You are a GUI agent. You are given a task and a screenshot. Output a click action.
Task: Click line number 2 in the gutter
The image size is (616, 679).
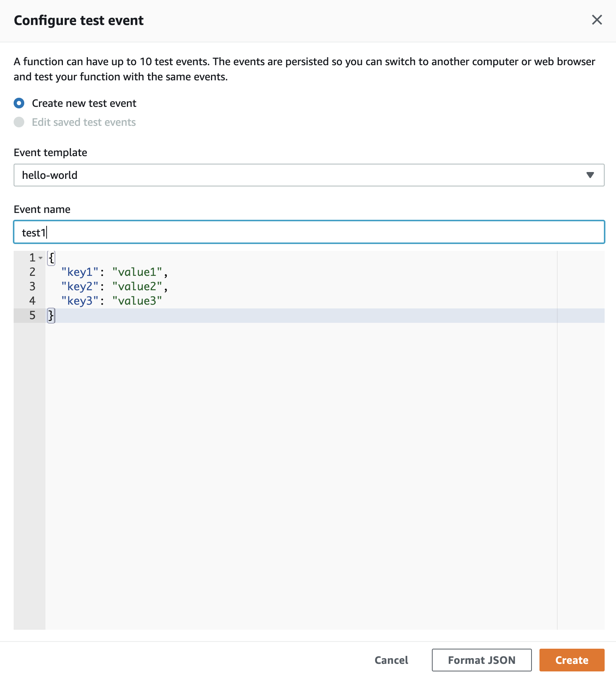[33, 272]
